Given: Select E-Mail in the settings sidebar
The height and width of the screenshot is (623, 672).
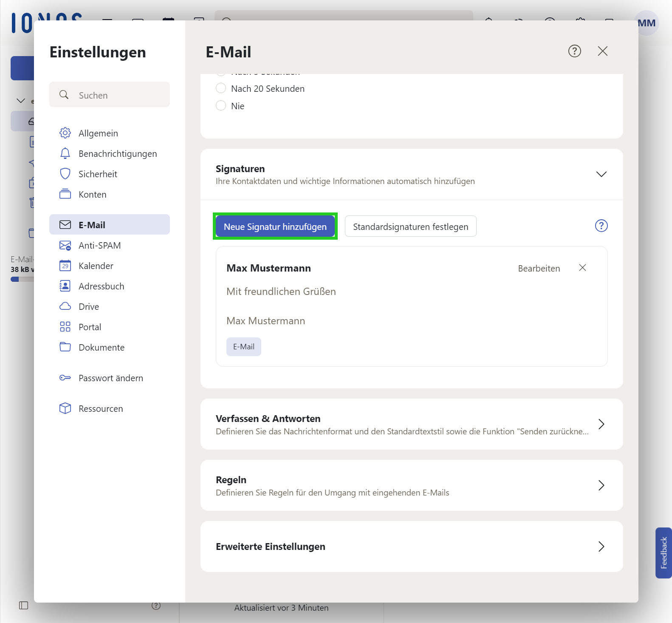Looking at the screenshot, I should point(109,225).
